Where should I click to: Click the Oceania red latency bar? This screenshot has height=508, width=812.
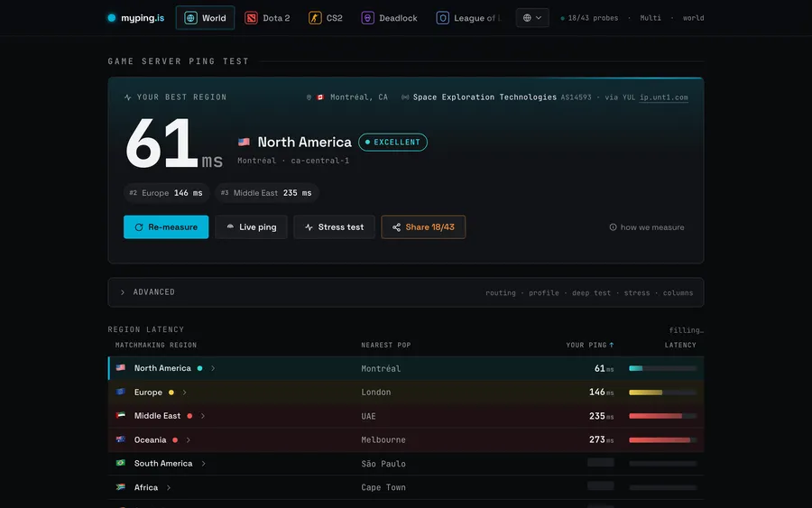point(662,440)
